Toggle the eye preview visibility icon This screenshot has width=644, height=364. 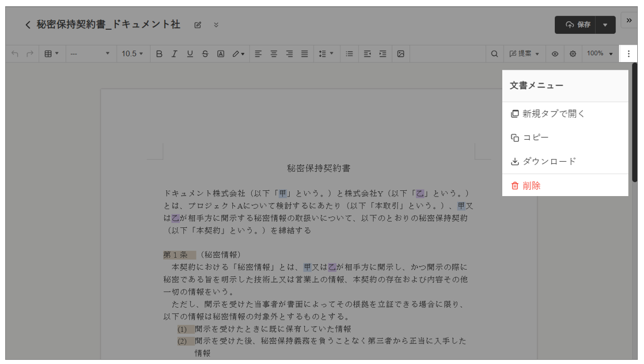pyautogui.click(x=555, y=54)
